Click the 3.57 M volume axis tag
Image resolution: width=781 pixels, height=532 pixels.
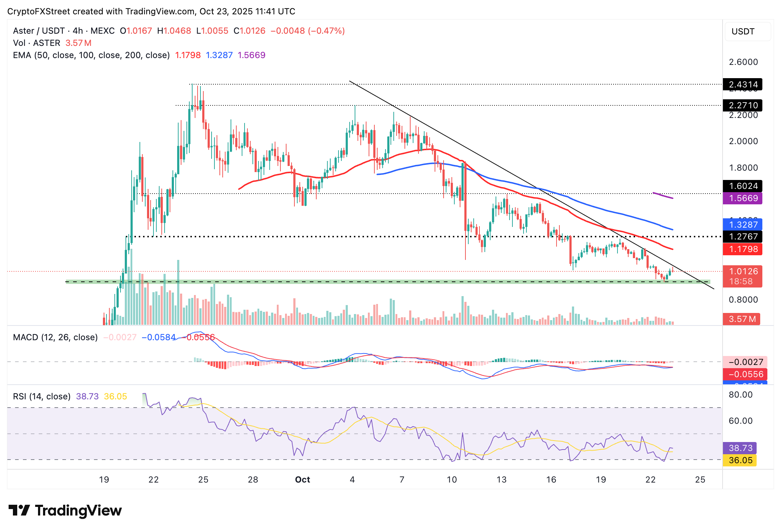pyautogui.click(x=741, y=319)
